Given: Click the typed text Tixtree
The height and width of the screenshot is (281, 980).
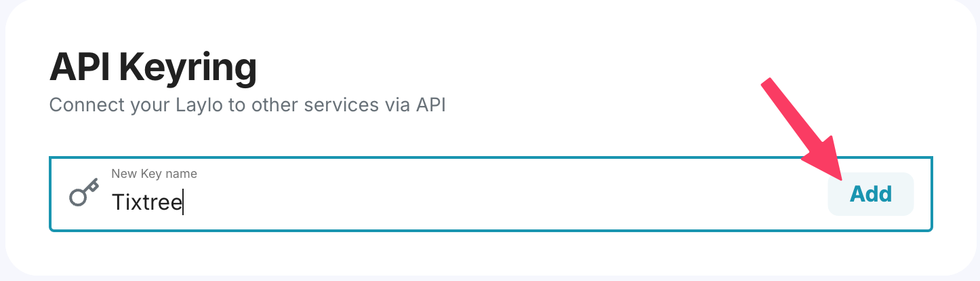Looking at the screenshot, I should point(147,202).
